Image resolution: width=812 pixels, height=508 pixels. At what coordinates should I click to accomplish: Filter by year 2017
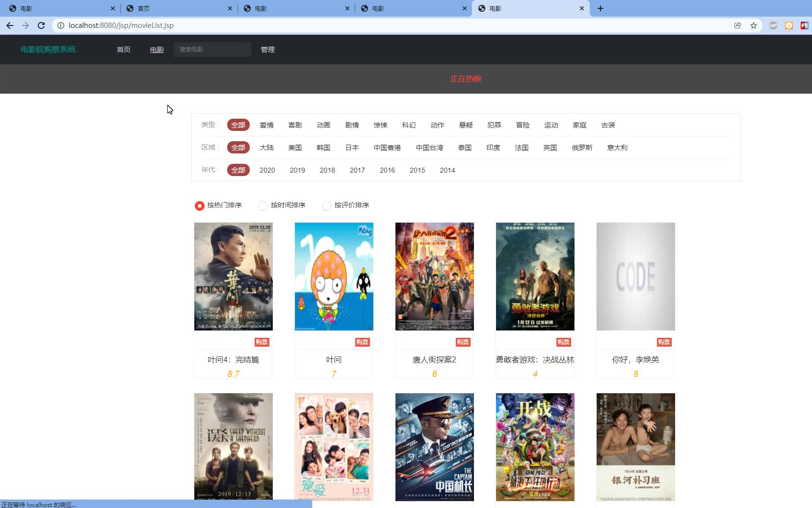click(x=357, y=170)
